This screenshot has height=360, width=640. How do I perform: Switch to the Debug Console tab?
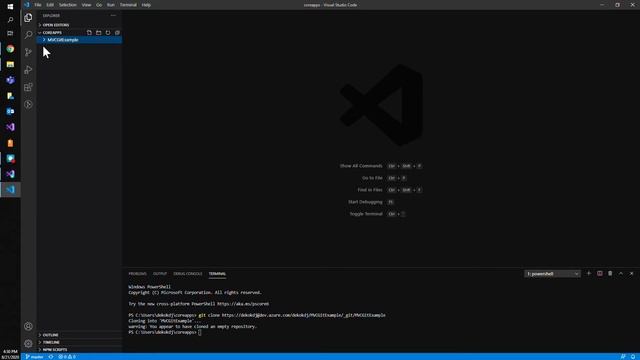coord(188,273)
